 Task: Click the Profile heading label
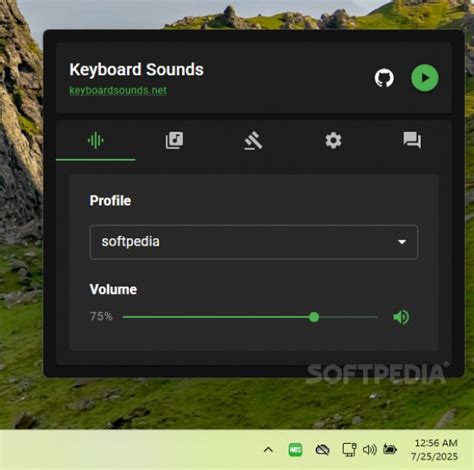click(x=110, y=201)
